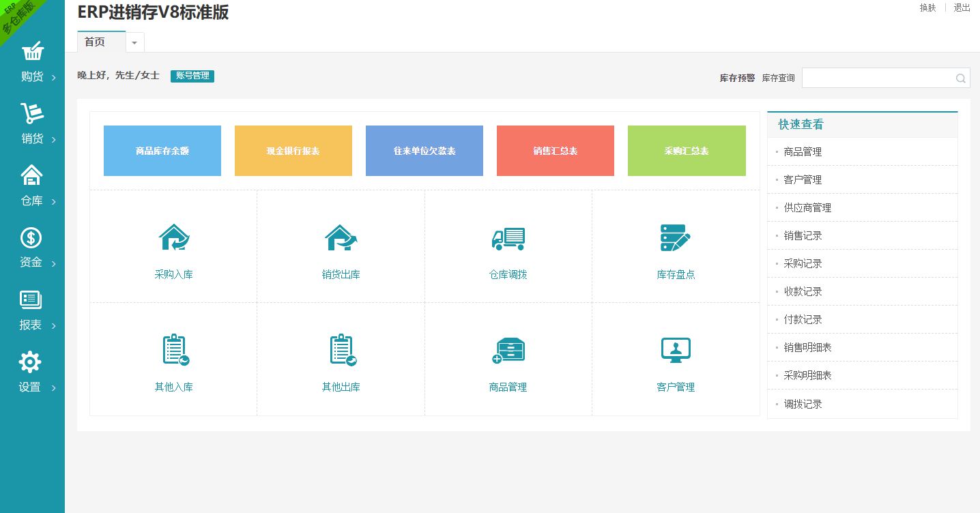Screen dimensions: 980x513
Task: Expand the 设置 sidebar menu
Action: 32,372
